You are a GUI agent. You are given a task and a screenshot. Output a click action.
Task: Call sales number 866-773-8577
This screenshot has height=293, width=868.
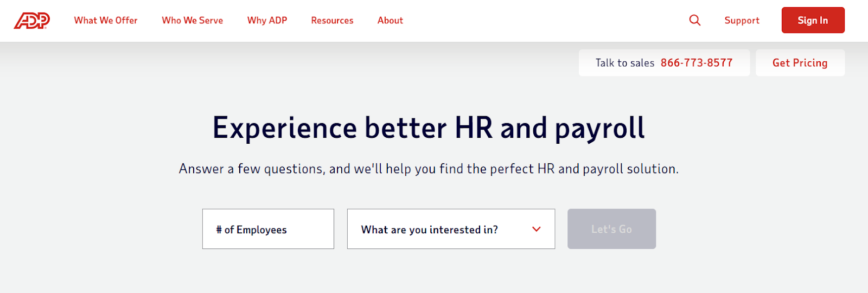697,63
